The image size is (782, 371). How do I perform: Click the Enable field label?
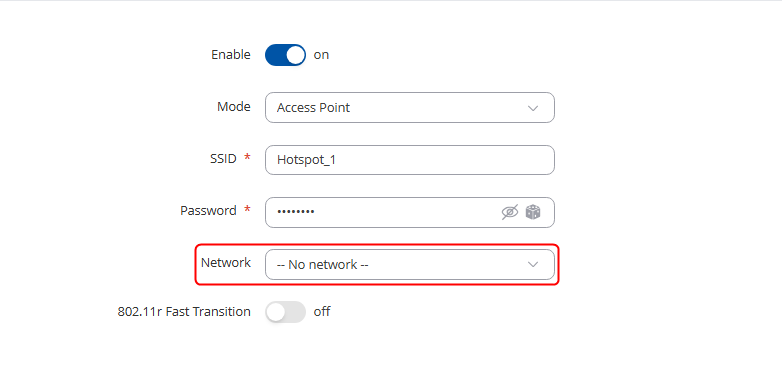point(231,55)
